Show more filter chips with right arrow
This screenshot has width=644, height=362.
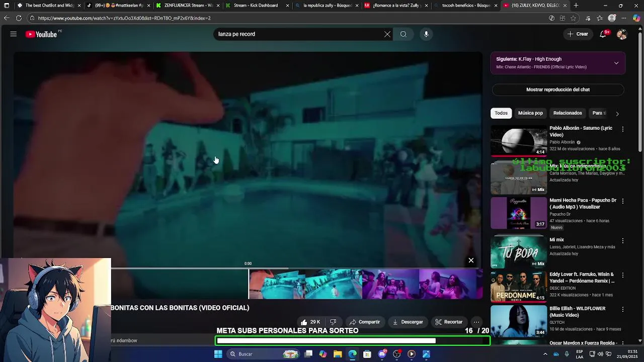[x=617, y=114]
